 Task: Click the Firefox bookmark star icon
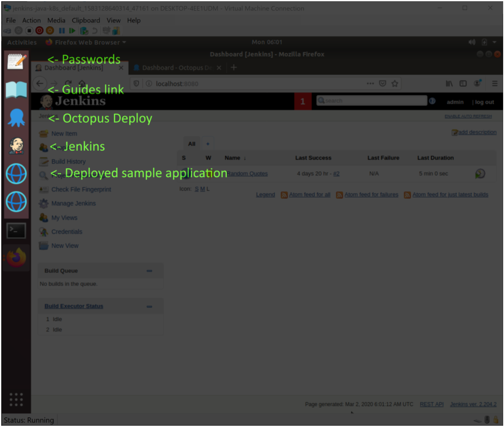394,84
